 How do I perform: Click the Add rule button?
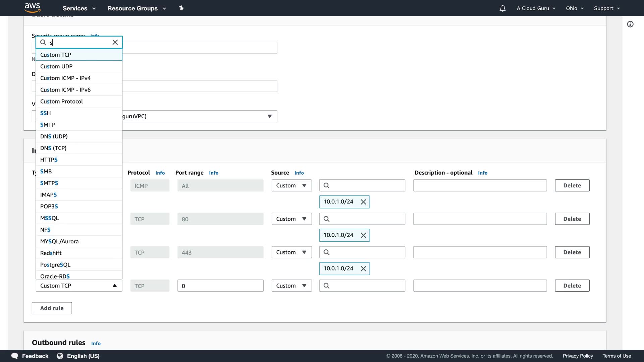[x=52, y=308]
